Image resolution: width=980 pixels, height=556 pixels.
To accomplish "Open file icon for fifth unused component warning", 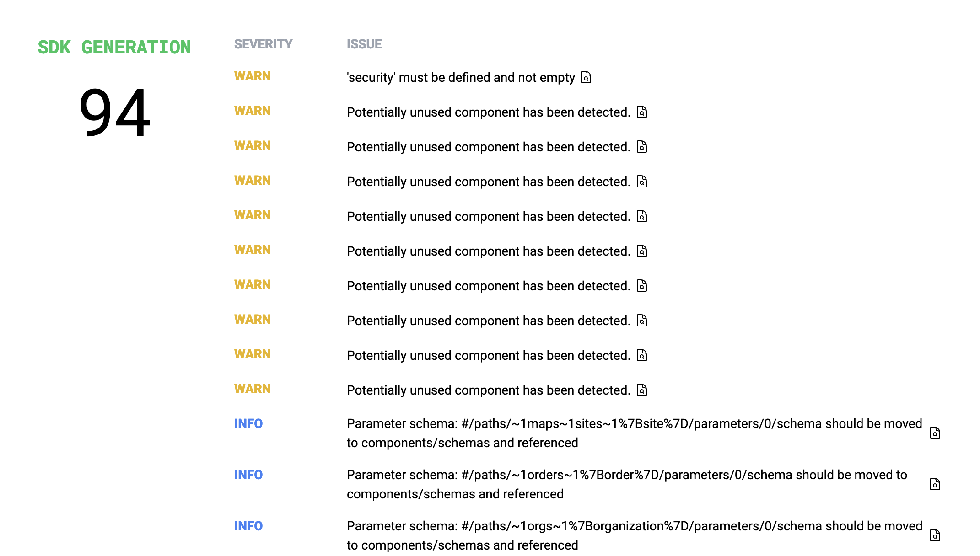I will 642,251.
